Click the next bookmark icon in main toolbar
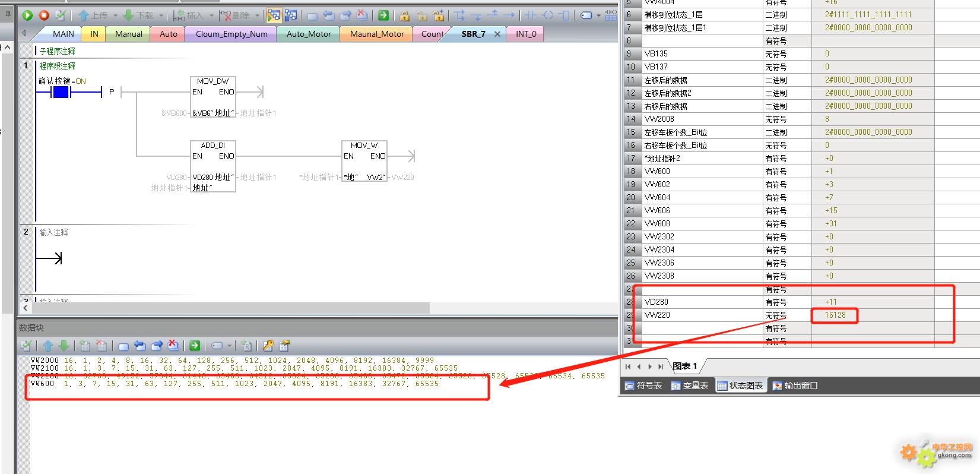The width and height of the screenshot is (980, 474). click(345, 15)
